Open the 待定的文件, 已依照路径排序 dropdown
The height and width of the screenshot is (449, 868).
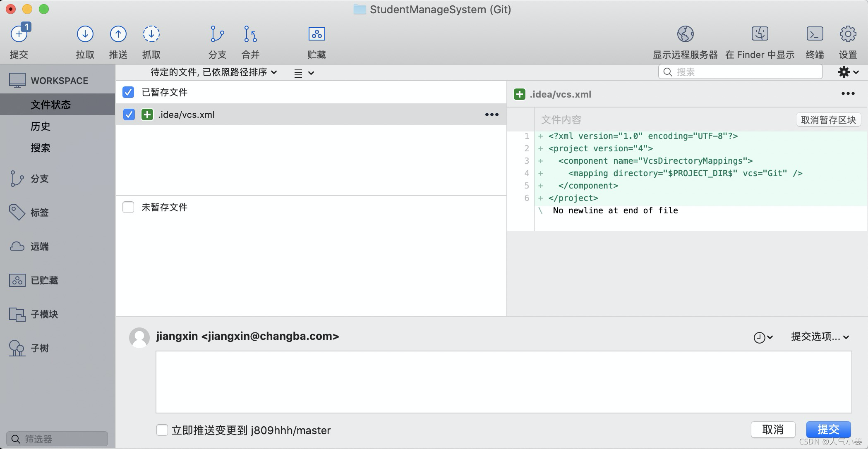pos(214,72)
